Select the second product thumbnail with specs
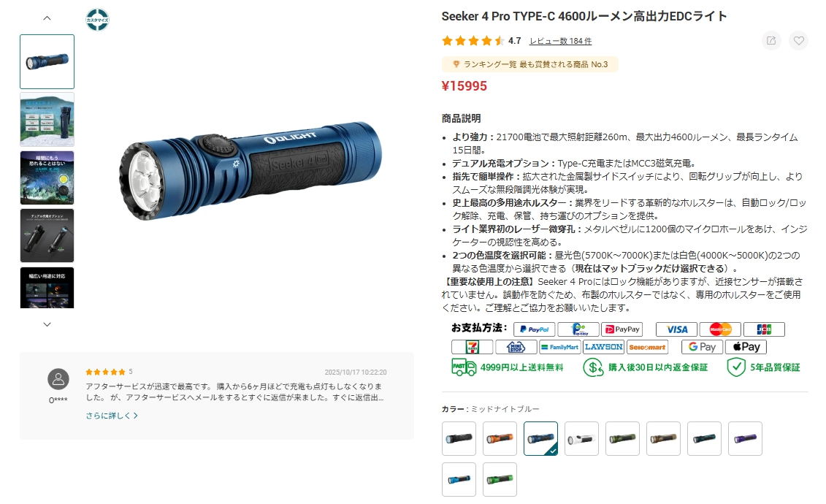Image resolution: width=826 pixels, height=504 pixels. (47, 120)
